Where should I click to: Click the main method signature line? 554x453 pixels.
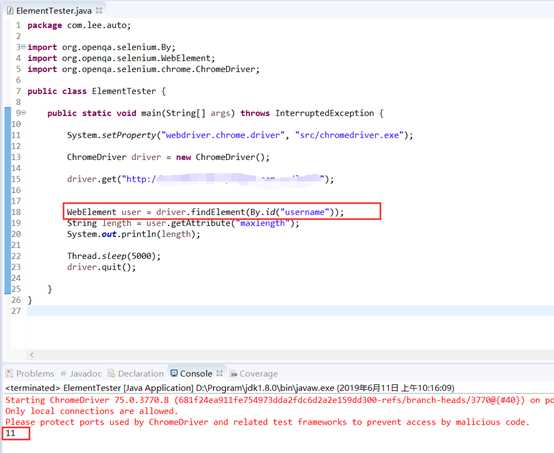pos(216,113)
